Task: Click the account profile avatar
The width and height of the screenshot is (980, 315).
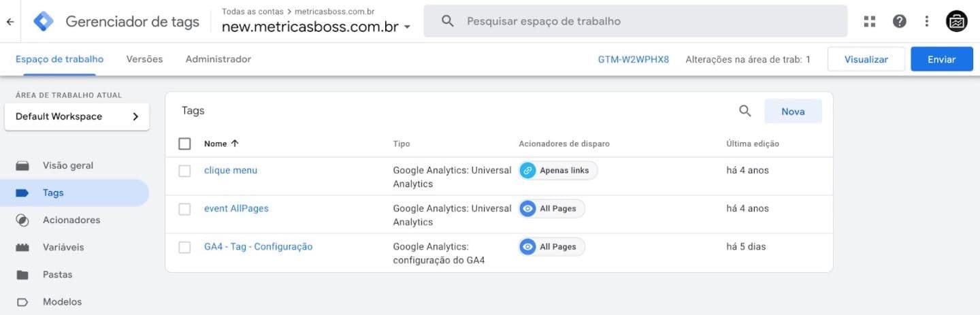Action: click(x=957, y=21)
